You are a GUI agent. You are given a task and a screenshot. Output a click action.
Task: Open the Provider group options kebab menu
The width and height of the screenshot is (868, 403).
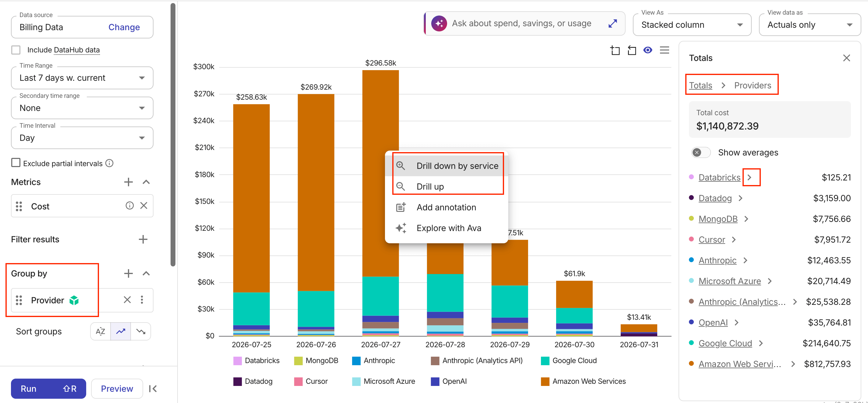[x=142, y=300]
